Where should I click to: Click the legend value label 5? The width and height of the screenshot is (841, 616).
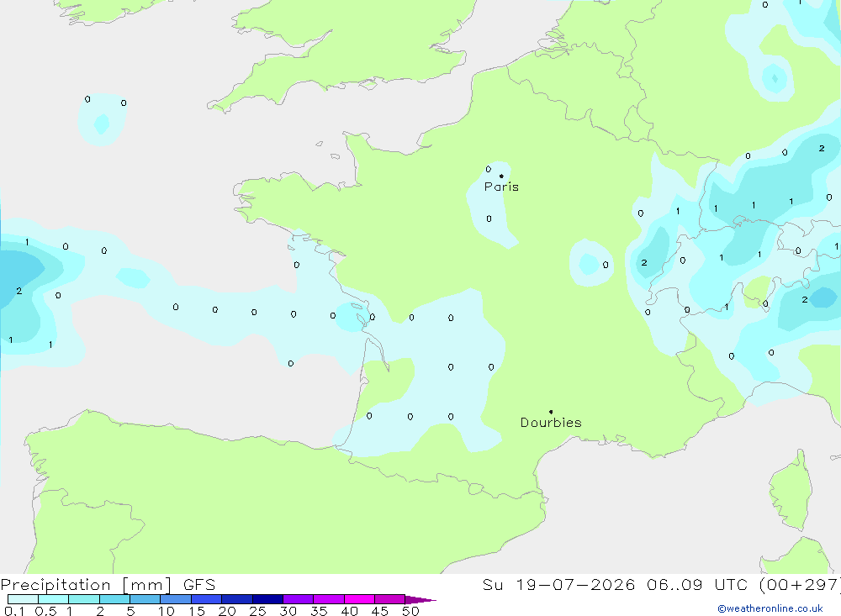(x=130, y=611)
